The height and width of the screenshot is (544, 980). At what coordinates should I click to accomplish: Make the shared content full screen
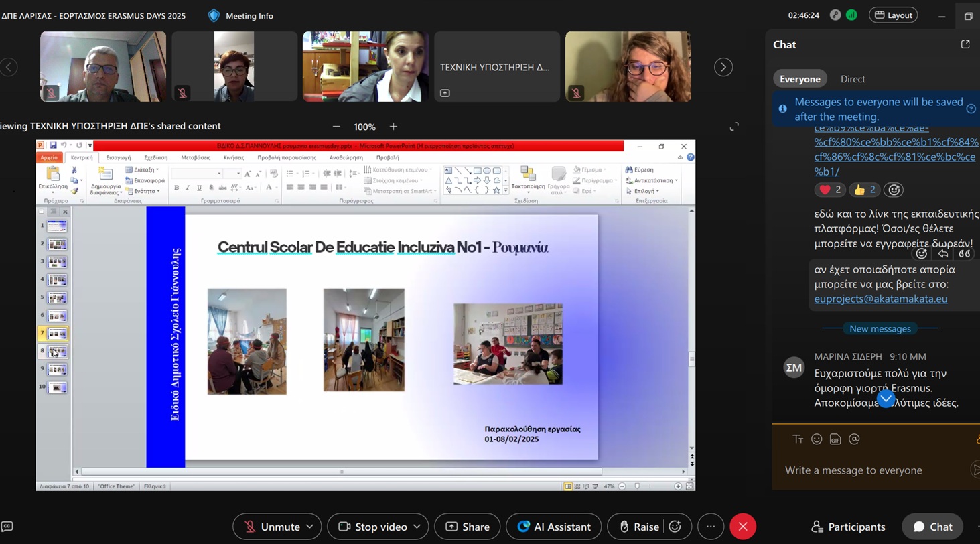click(734, 126)
